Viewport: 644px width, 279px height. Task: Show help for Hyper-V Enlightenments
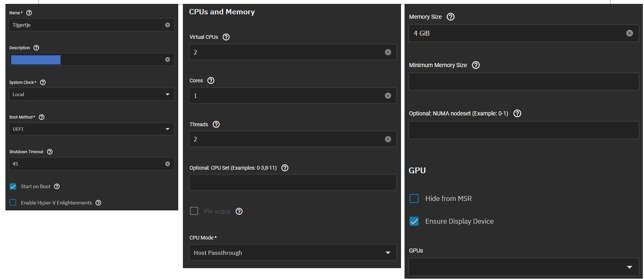click(x=98, y=203)
